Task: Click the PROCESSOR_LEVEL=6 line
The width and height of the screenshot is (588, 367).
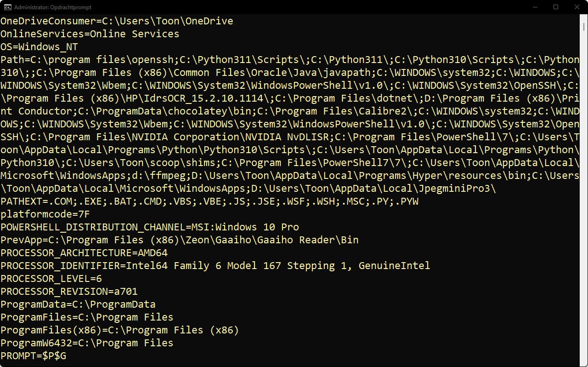Action: click(51, 279)
